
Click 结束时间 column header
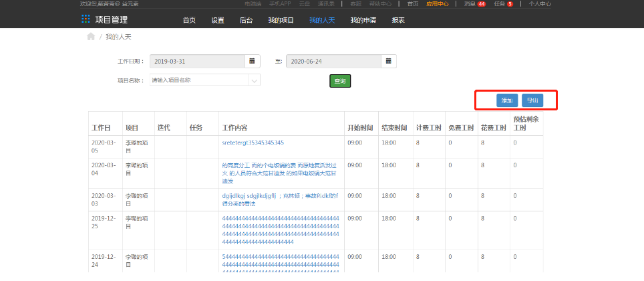pos(394,128)
